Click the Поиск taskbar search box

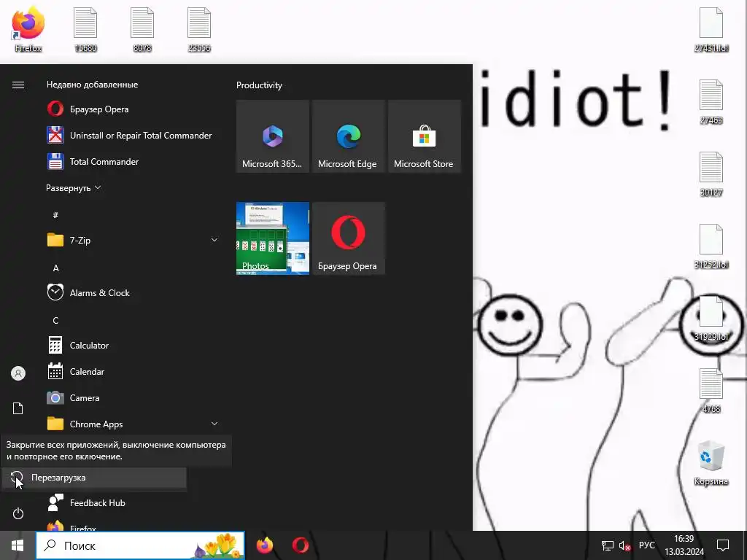140,545
